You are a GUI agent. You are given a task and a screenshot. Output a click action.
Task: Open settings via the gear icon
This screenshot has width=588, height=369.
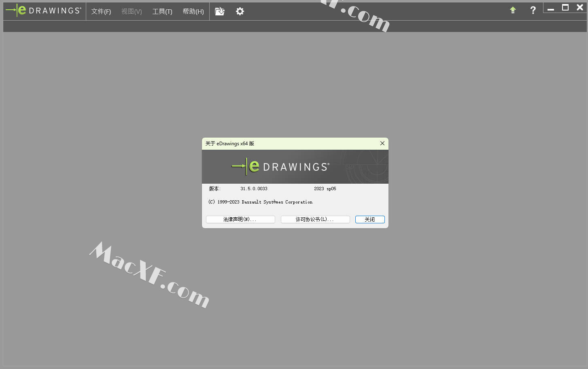[240, 11]
